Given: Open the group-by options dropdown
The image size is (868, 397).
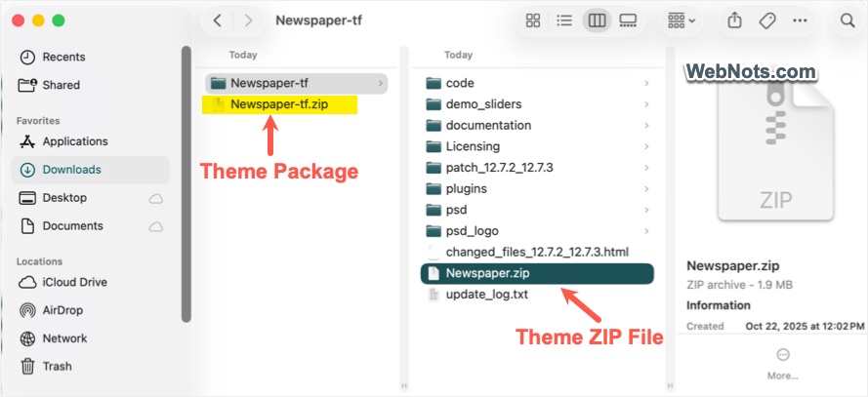Looking at the screenshot, I should coord(682,21).
